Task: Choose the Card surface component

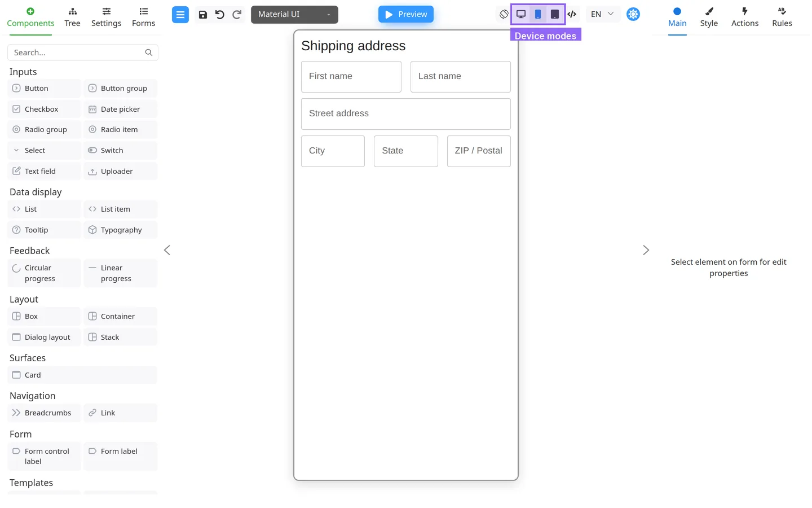Action: 82,375
